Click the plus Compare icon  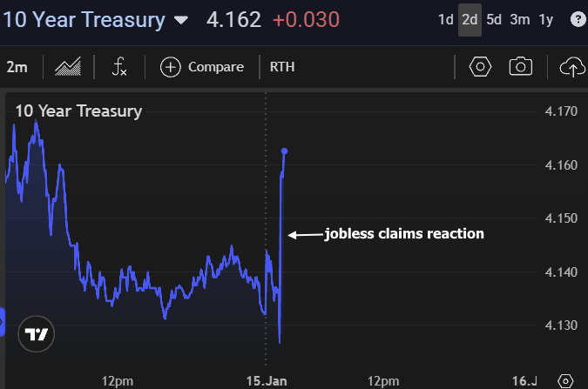(x=170, y=67)
